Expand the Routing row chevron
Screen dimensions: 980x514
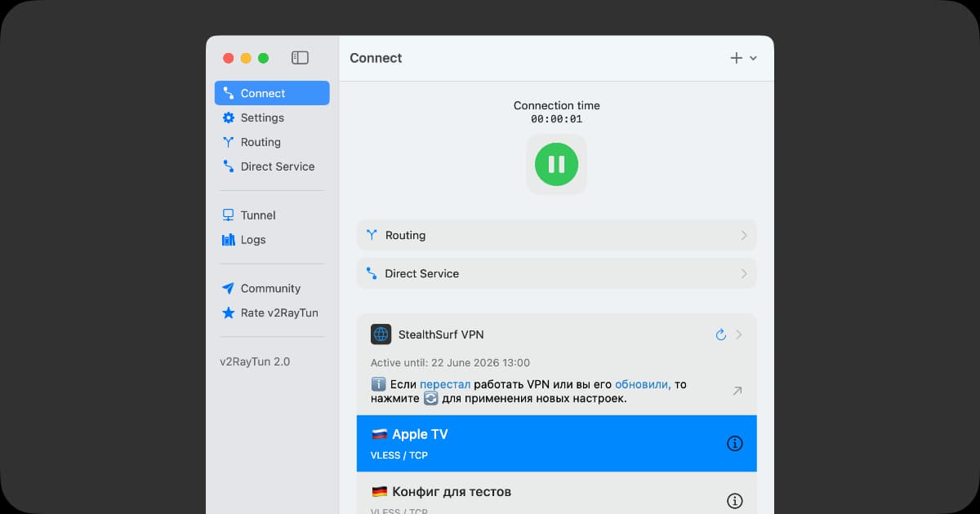coord(743,235)
